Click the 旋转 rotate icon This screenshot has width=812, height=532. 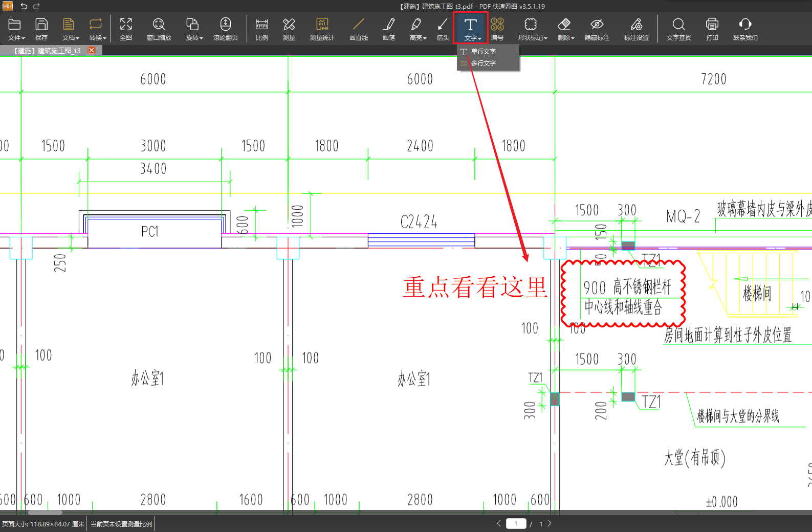coord(192,24)
